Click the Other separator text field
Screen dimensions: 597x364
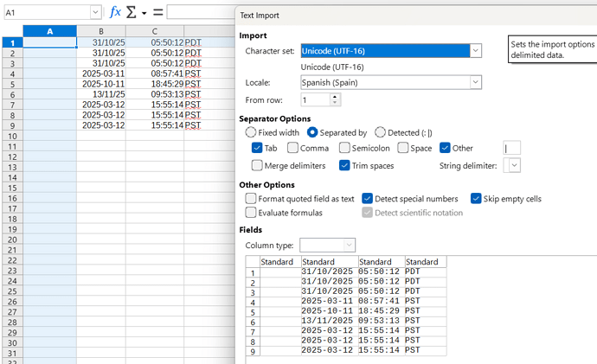coord(511,148)
